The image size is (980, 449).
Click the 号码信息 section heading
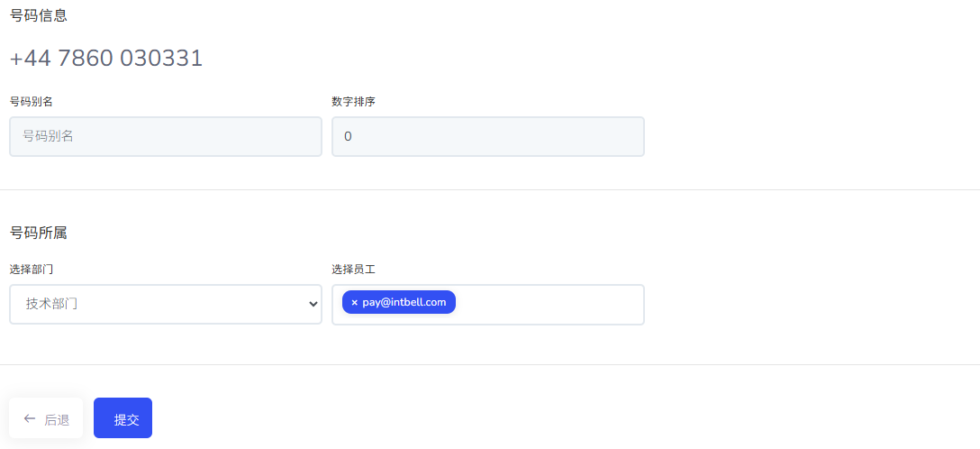(38, 15)
